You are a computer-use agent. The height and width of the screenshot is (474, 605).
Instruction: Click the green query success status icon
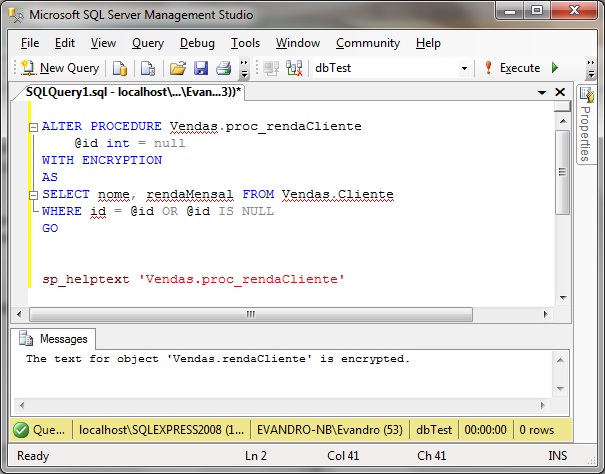21,430
